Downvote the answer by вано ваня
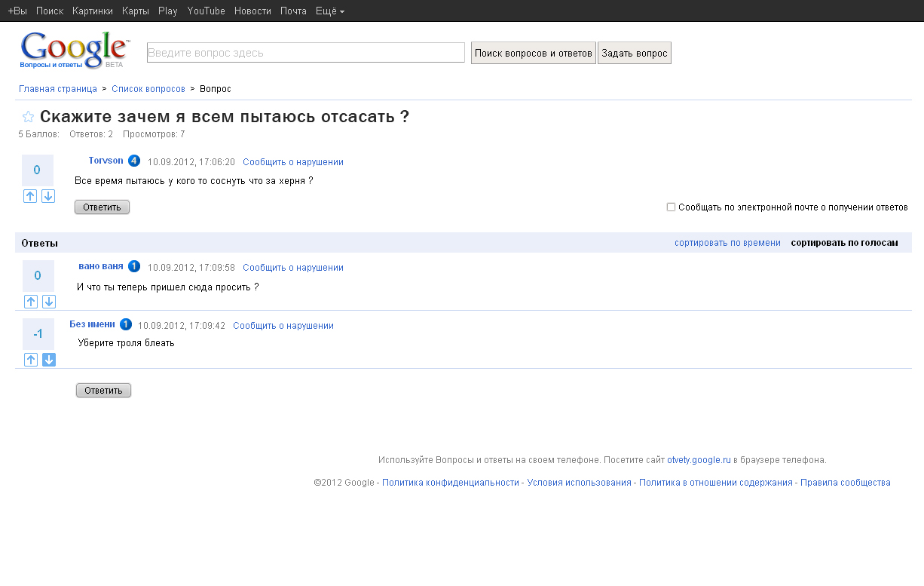924x586 pixels. [49, 302]
